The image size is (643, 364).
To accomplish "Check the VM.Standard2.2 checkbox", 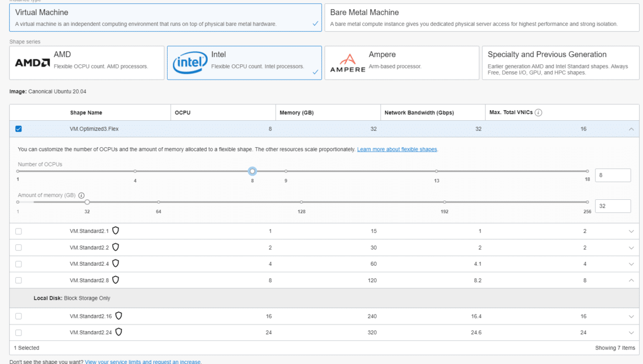I will point(19,248).
